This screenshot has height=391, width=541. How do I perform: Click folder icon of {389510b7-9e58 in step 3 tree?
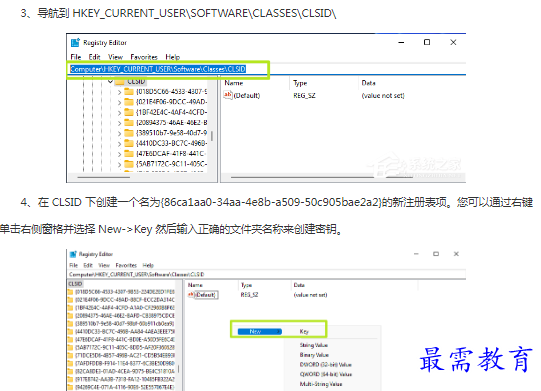pyautogui.click(x=129, y=133)
